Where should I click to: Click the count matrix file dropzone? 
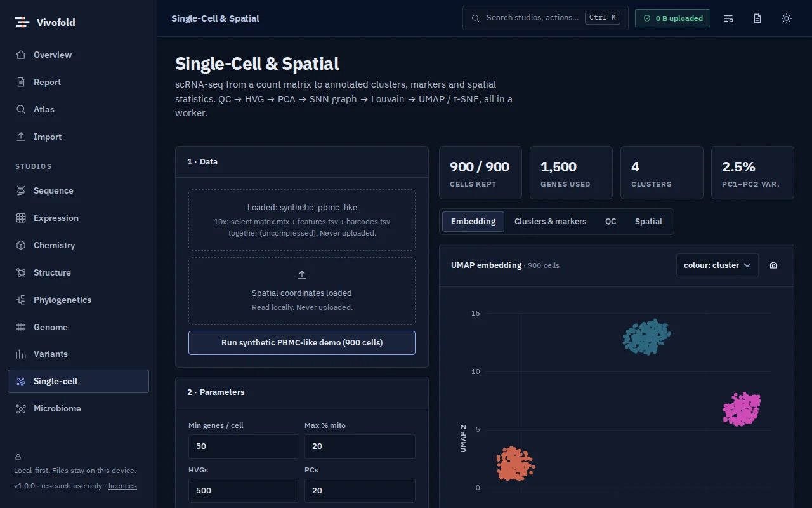[302, 220]
